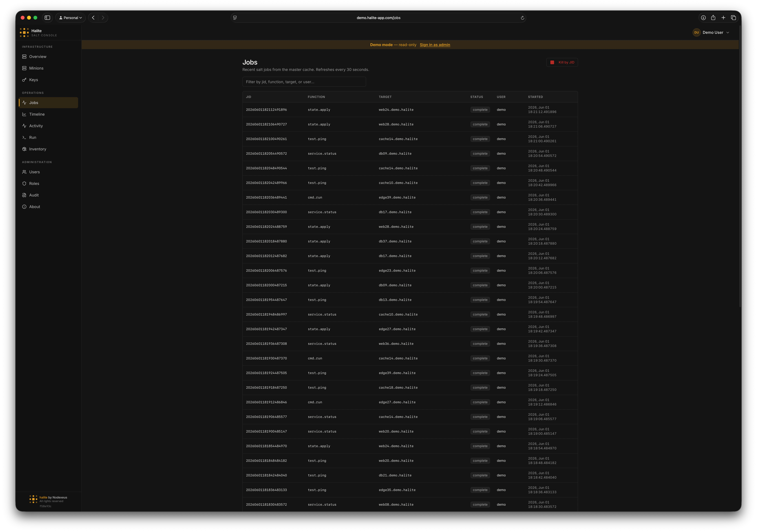Show Safari tab overview icon

(x=733, y=18)
